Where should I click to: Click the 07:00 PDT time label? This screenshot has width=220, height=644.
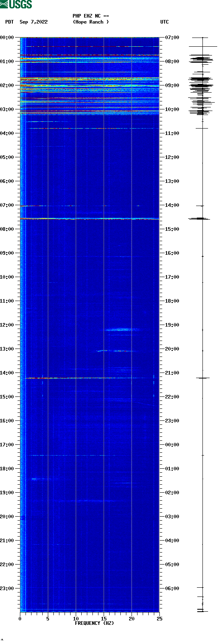[7, 205]
